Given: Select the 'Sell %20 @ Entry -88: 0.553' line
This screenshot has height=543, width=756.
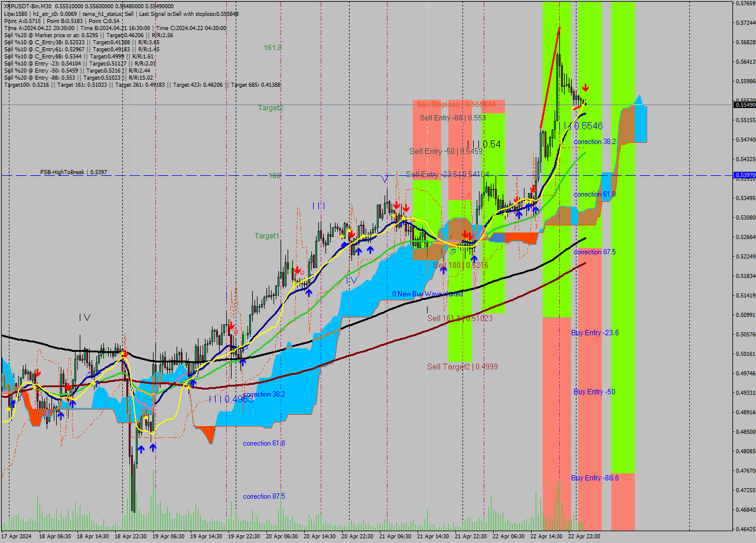Looking at the screenshot, I should (79, 77).
